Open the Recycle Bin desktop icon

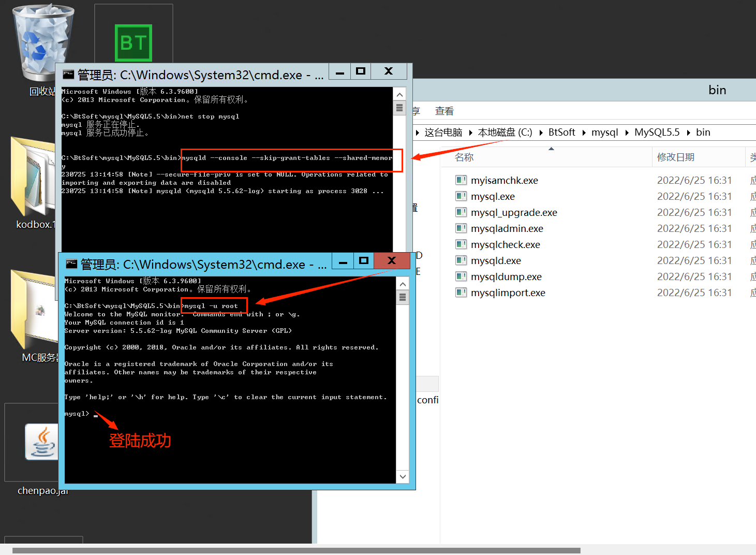click(42, 42)
